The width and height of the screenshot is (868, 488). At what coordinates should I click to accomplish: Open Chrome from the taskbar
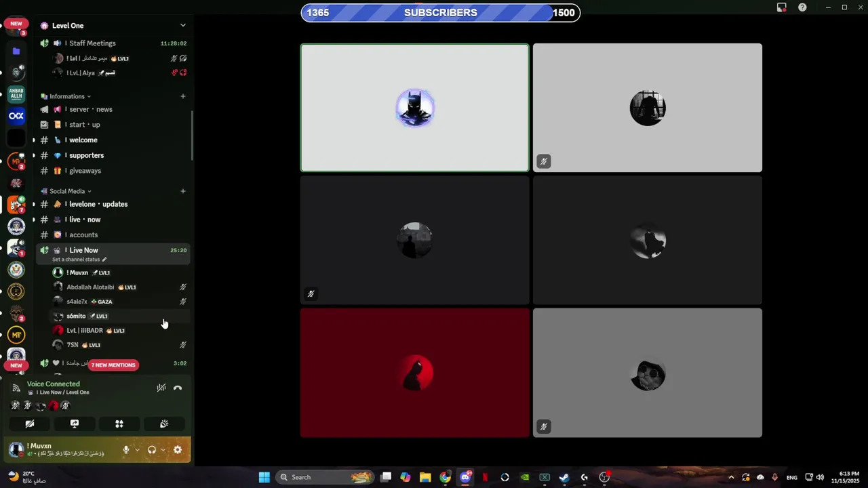pos(445,477)
